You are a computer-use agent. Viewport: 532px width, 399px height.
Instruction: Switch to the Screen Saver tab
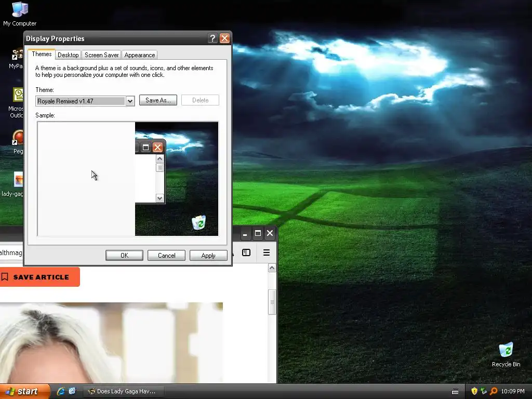pos(101,55)
